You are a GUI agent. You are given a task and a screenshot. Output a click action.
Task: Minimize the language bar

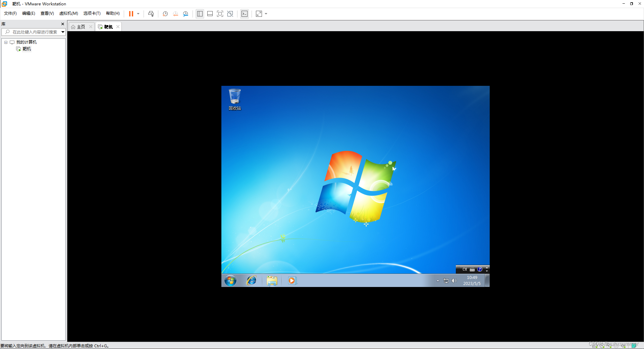click(x=487, y=268)
